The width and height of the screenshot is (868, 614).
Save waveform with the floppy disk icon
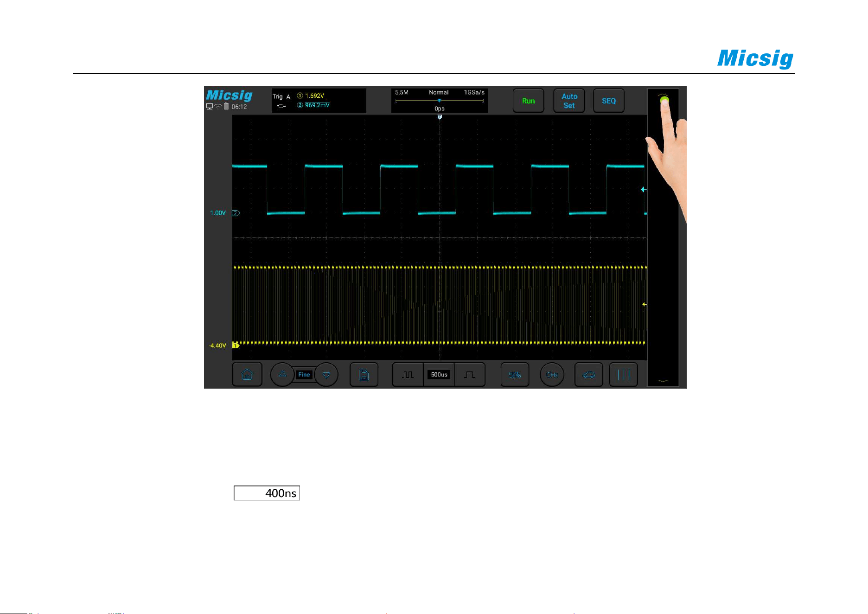(x=364, y=375)
